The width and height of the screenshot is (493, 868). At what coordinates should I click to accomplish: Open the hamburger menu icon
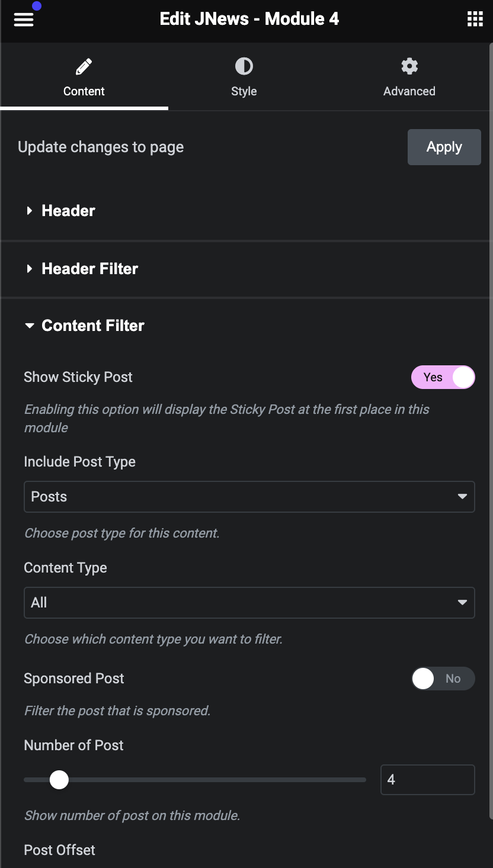coord(24,19)
